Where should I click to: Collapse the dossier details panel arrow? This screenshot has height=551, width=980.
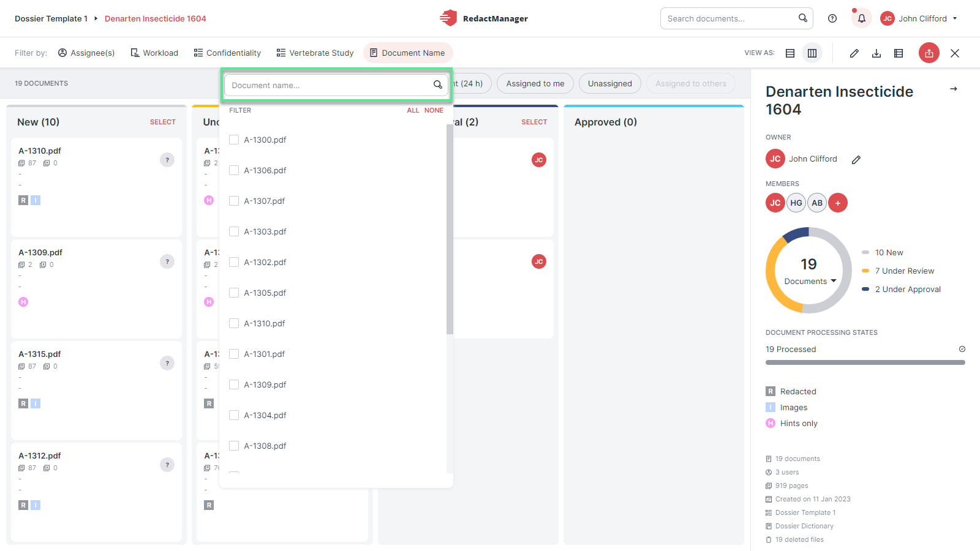coord(954,89)
